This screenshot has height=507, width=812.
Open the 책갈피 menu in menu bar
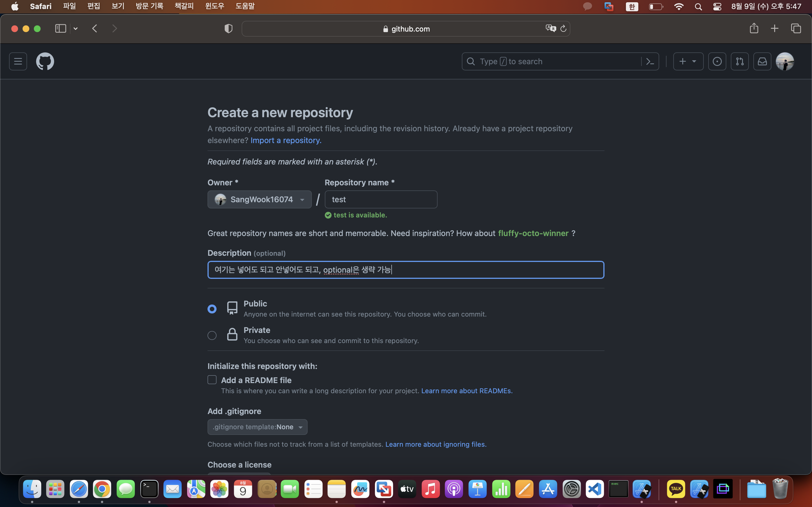coord(184,6)
